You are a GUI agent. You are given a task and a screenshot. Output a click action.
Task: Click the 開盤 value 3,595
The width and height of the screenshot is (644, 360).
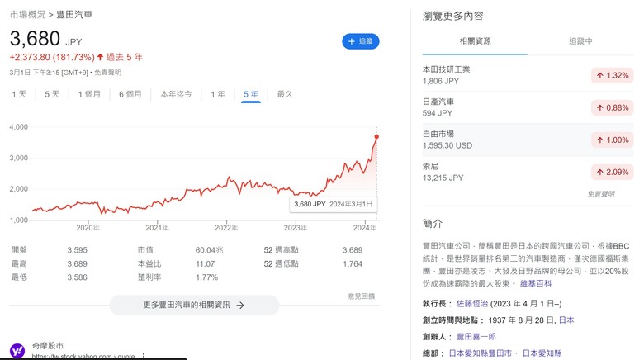78,250
